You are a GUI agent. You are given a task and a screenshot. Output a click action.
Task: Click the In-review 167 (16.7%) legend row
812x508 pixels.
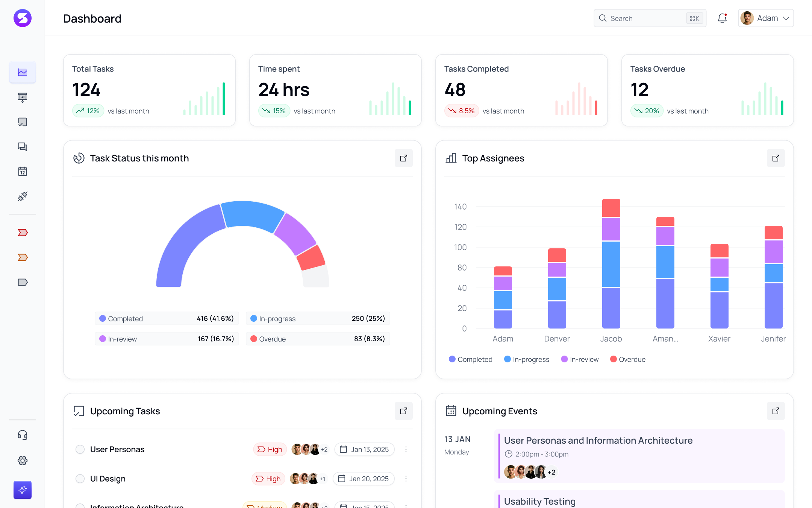tap(167, 339)
